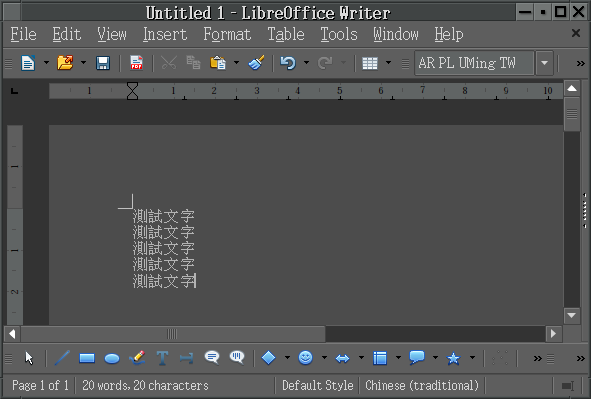
Task: Select the Freeform Line pencil tool
Action: coord(137,358)
